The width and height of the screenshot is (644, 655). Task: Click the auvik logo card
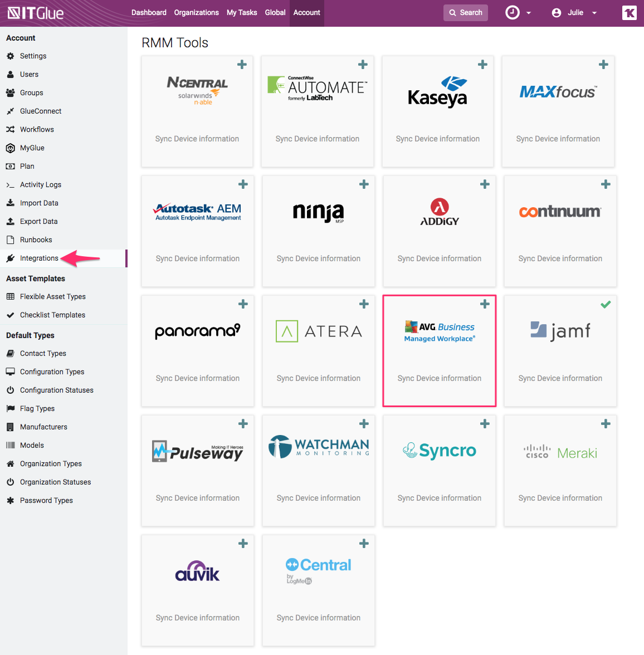click(198, 590)
